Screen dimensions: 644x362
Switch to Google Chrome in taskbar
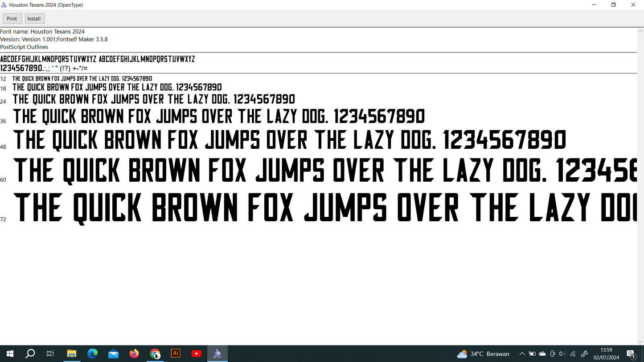pos(155,354)
